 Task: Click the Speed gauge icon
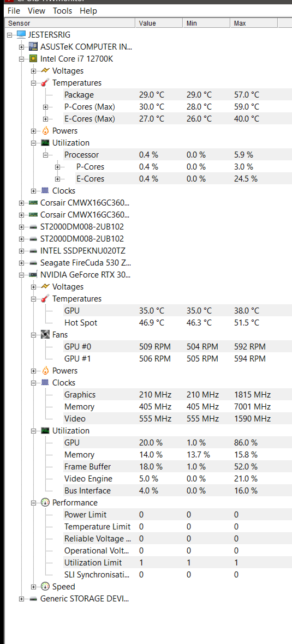pyautogui.click(x=45, y=587)
